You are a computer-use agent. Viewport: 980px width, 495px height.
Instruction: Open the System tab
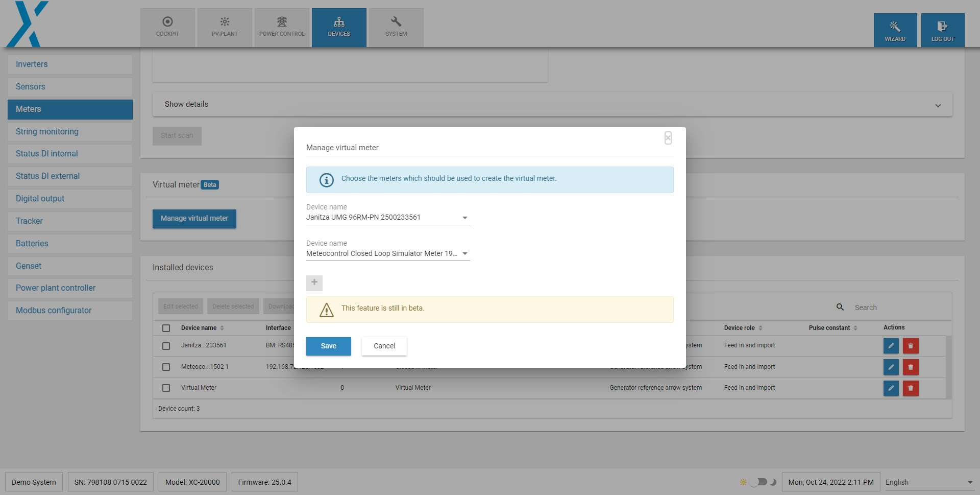click(396, 28)
